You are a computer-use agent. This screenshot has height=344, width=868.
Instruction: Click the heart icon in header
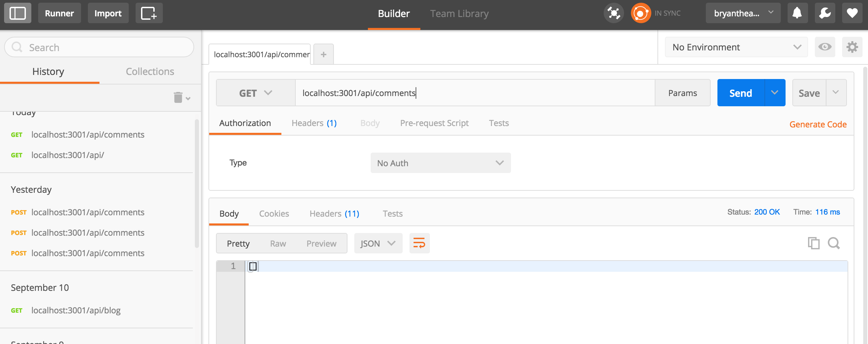click(x=852, y=13)
